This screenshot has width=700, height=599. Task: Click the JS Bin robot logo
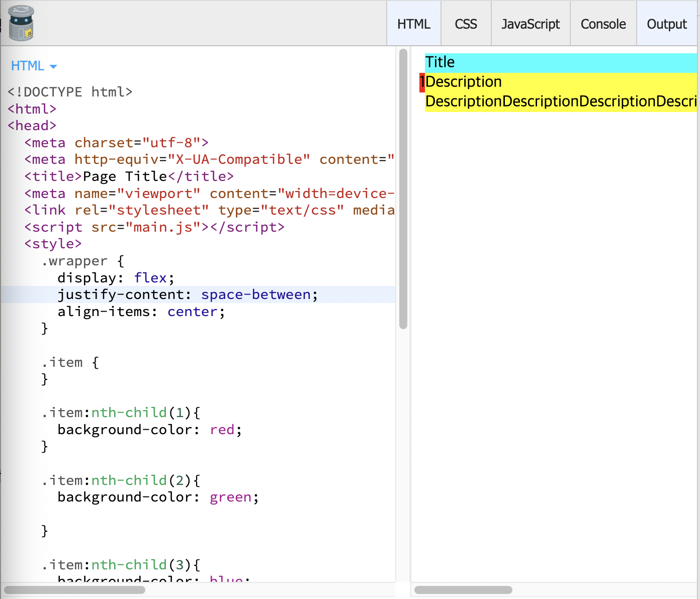pos(21,23)
